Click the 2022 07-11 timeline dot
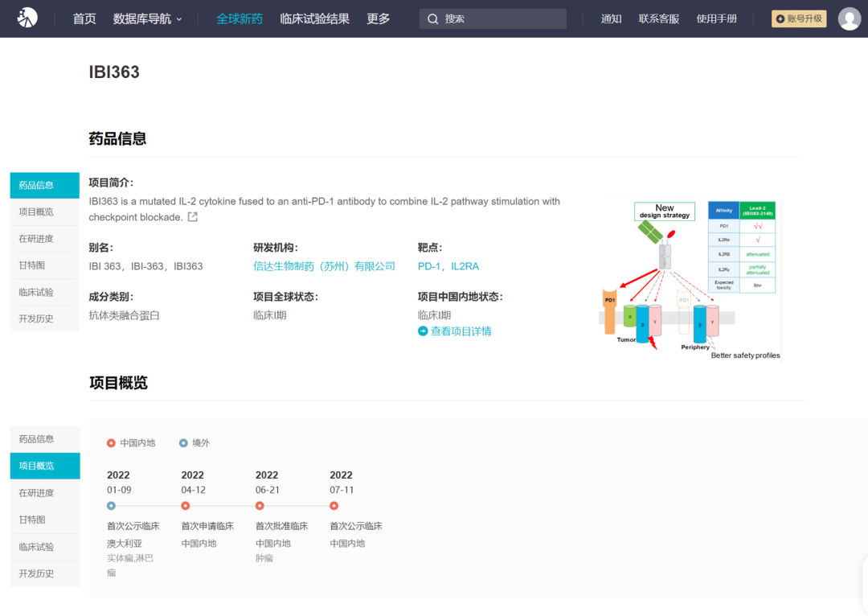The height and width of the screenshot is (616, 868). click(x=334, y=506)
